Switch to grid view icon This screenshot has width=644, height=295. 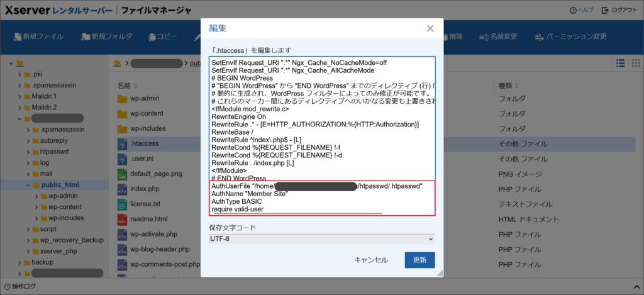click(x=636, y=63)
